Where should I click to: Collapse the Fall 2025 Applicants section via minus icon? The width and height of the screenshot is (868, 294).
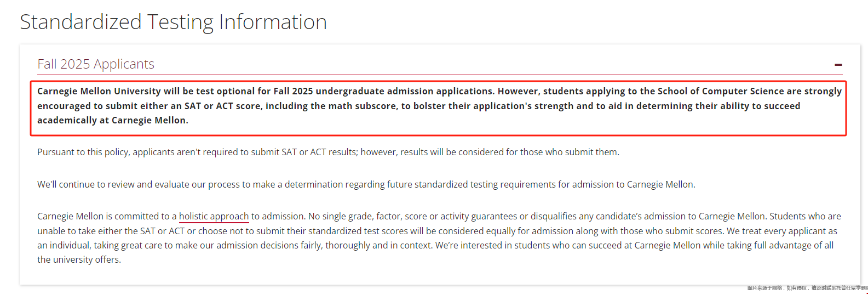tap(838, 65)
